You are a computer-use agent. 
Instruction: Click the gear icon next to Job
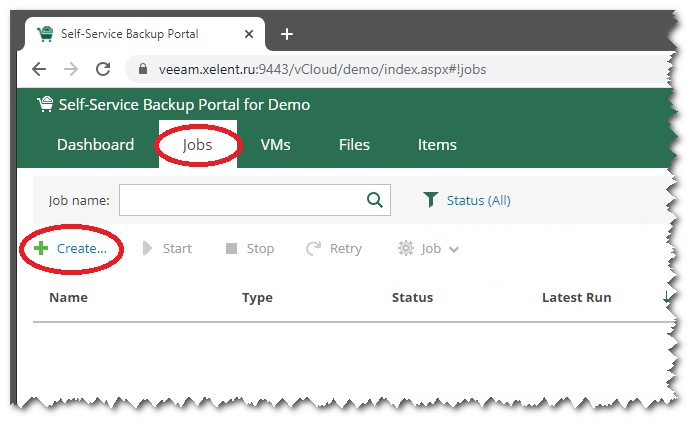coord(406,248)
